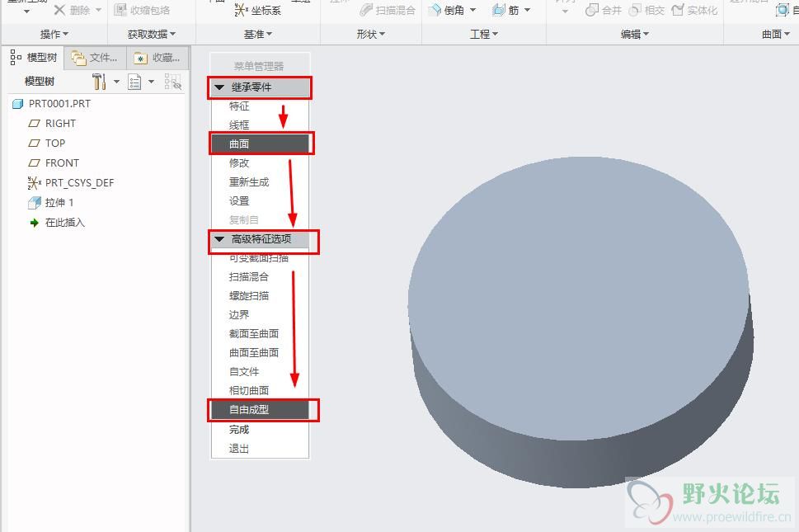Select the 坐标系 coordinate system tool
Image resolution: width=799 pixels, height=532 pixels.
point(257,10)
